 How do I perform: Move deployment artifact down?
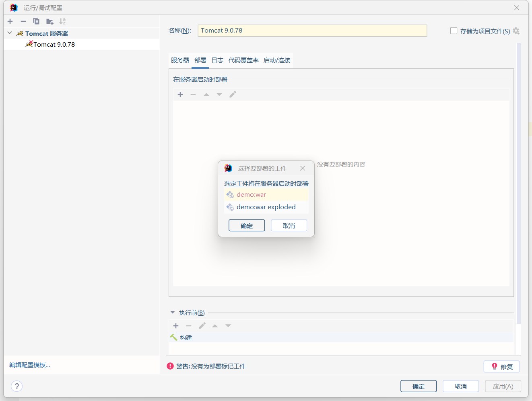[x=219, y=95]
